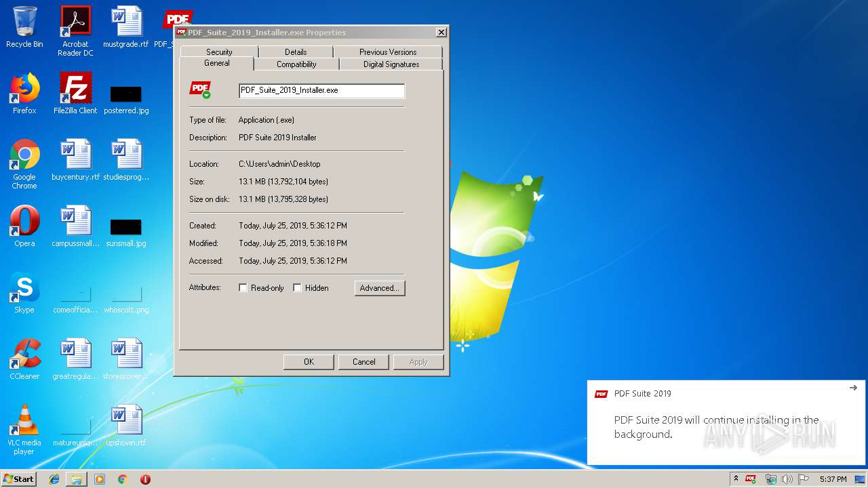Screen dimensions: 868x488
Task: Confirm Properties with OK button
Action: [x=309, y=362]
